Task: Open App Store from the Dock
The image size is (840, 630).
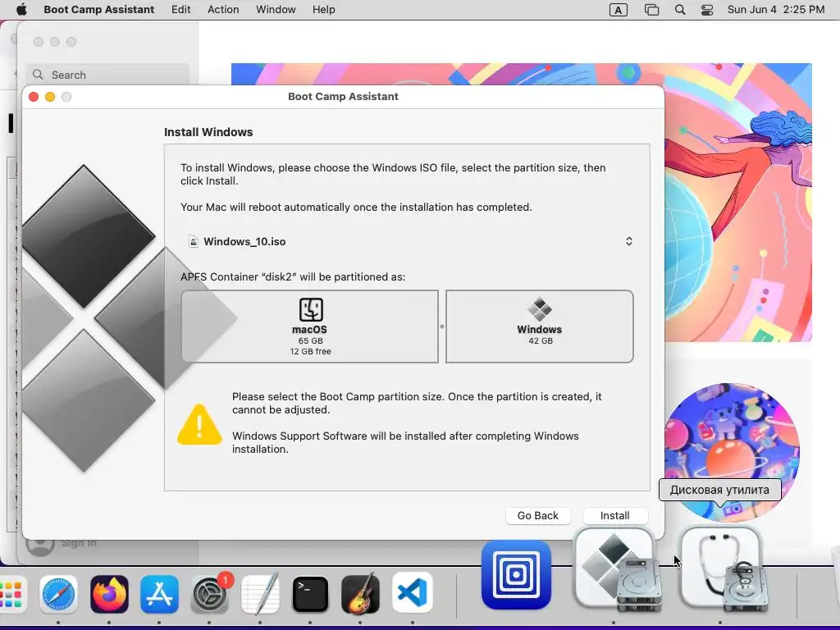Action: coord(160,594)
